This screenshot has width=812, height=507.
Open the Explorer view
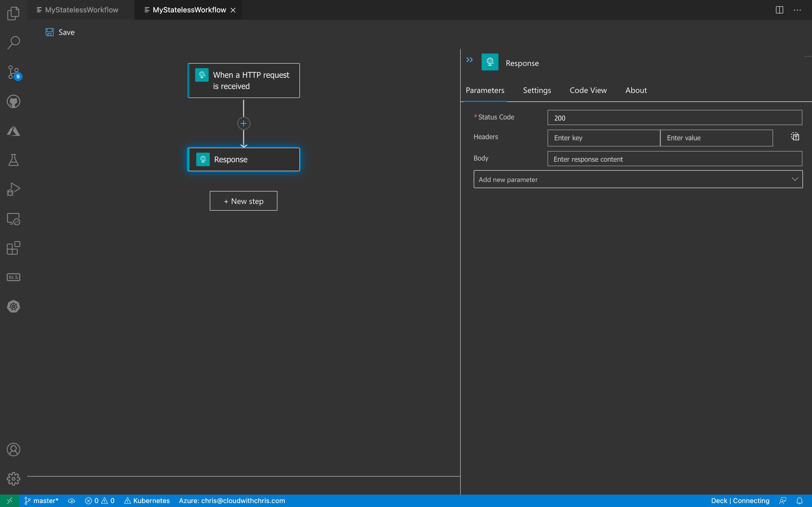(x=14, y=14)
